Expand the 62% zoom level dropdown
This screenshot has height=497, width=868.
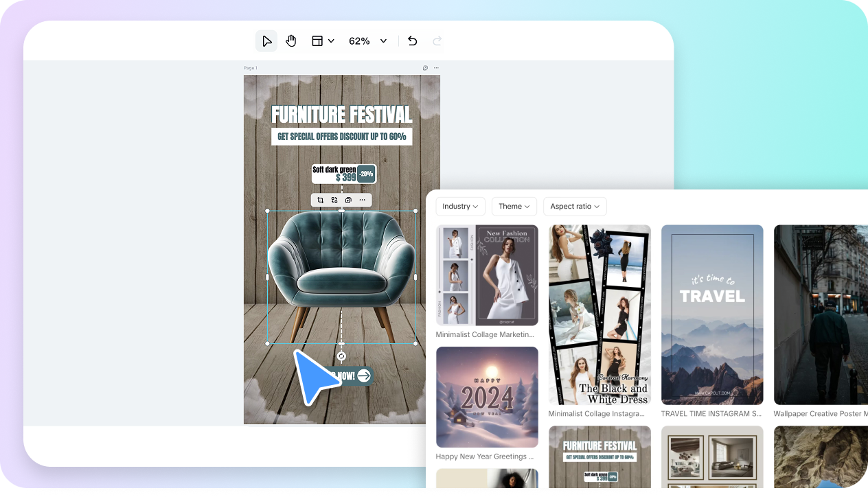pyautogui.click(x=383, y=41)
